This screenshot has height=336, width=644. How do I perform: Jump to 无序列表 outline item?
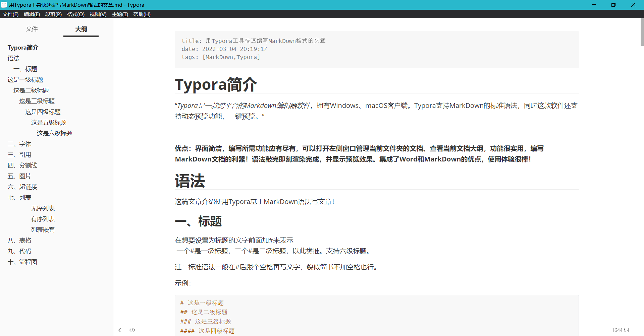(43, 208)
